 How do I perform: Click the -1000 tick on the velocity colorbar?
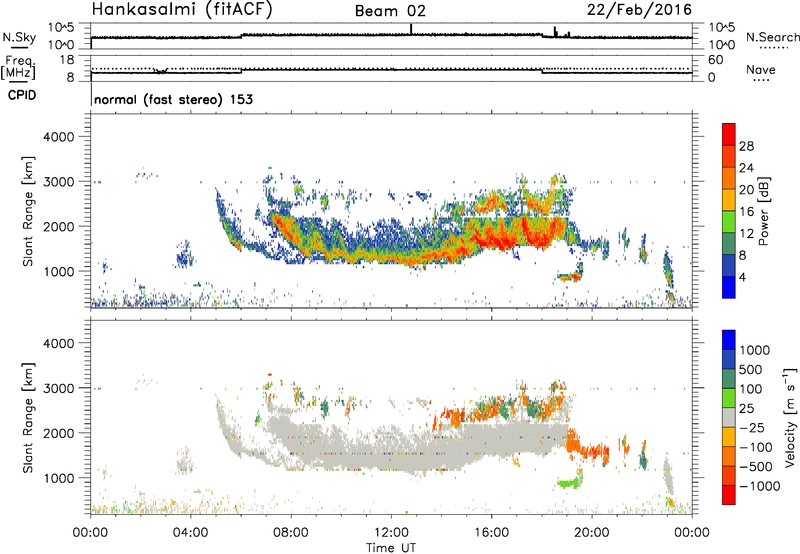[x=759, y=486]
